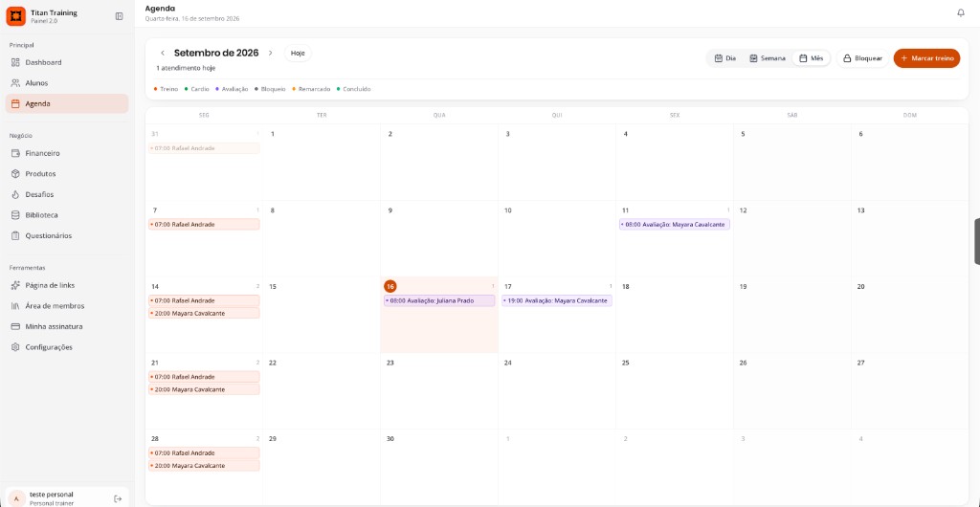The height and width of the screenshot is (507, 980).
Task: Select day 18 in the calendar
Action: coord(626,287)
